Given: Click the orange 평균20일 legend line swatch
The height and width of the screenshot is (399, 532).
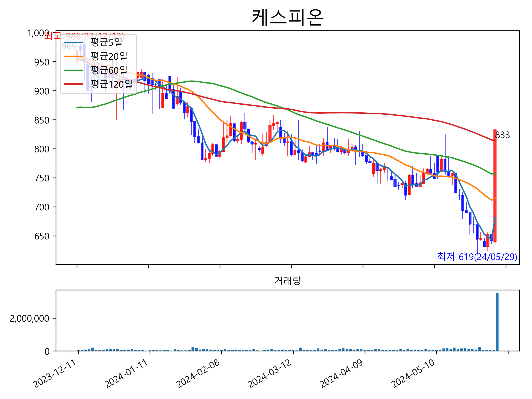Looking at the screenshot, I should click(x=73, y=56).
